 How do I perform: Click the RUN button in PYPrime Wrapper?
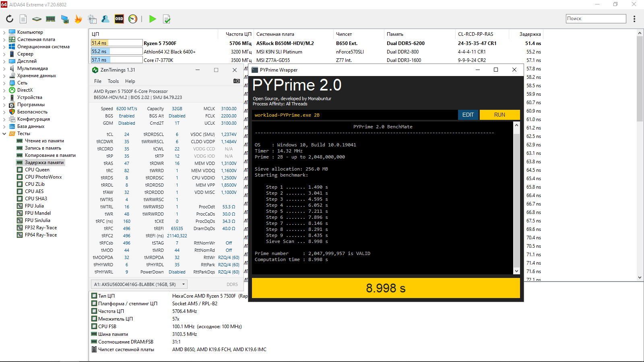[500, 115]
